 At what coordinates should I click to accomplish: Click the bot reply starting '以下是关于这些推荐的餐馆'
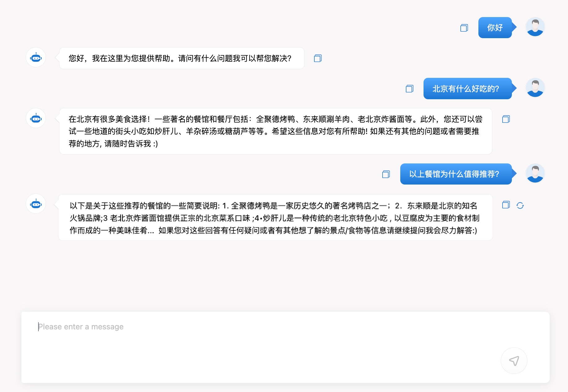(x=275, y=218)
